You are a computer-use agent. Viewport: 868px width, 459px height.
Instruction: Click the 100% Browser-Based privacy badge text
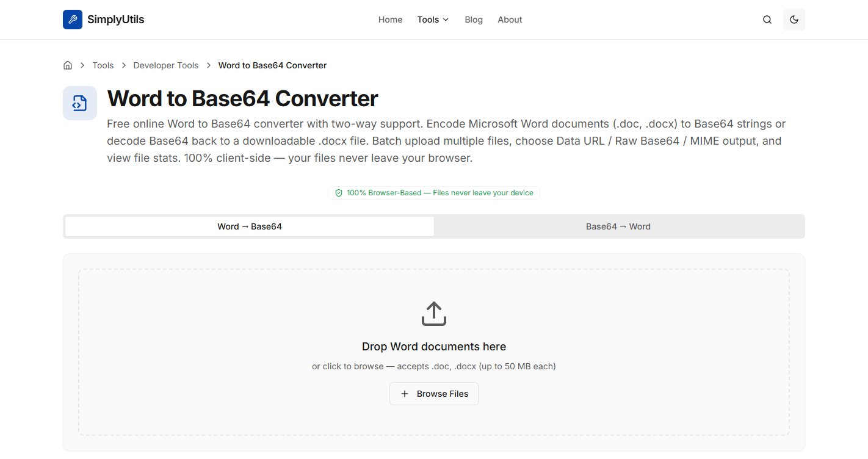point(440,193)
